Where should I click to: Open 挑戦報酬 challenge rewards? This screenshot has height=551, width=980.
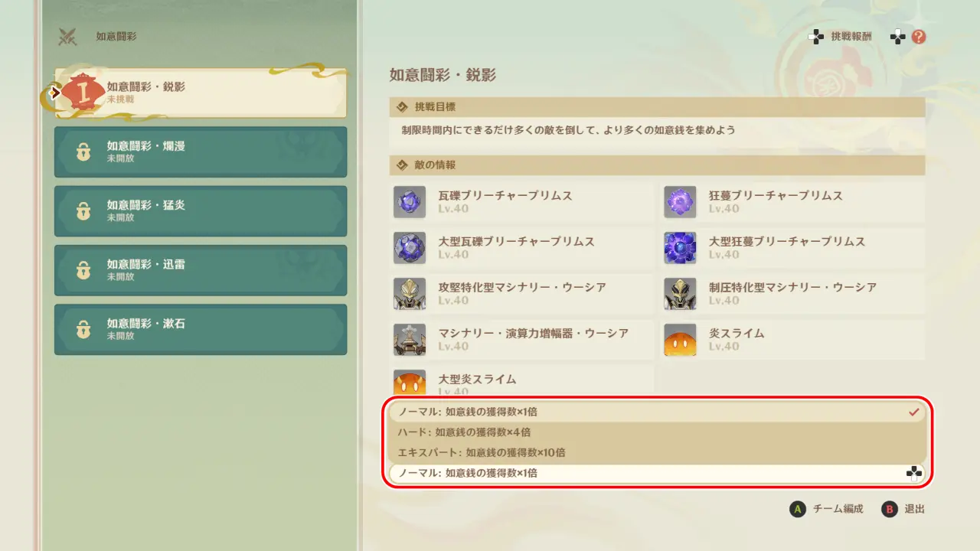tap(841, 37)
